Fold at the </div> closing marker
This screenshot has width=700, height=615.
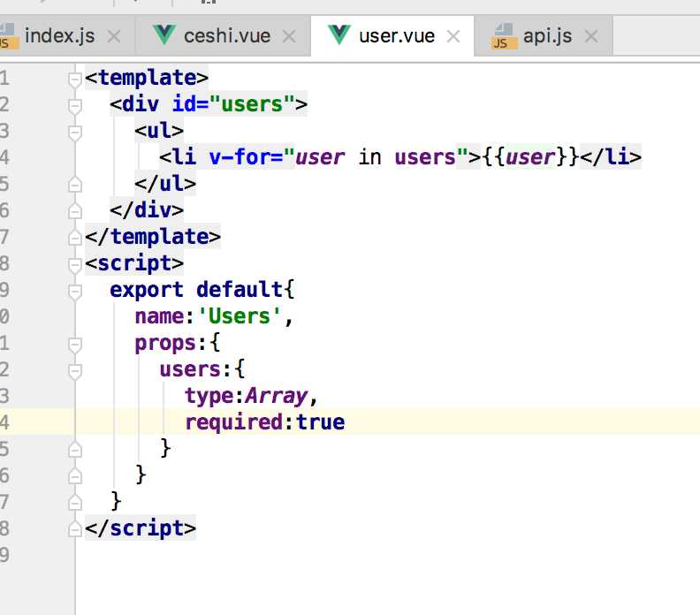(x=75, y=210)
